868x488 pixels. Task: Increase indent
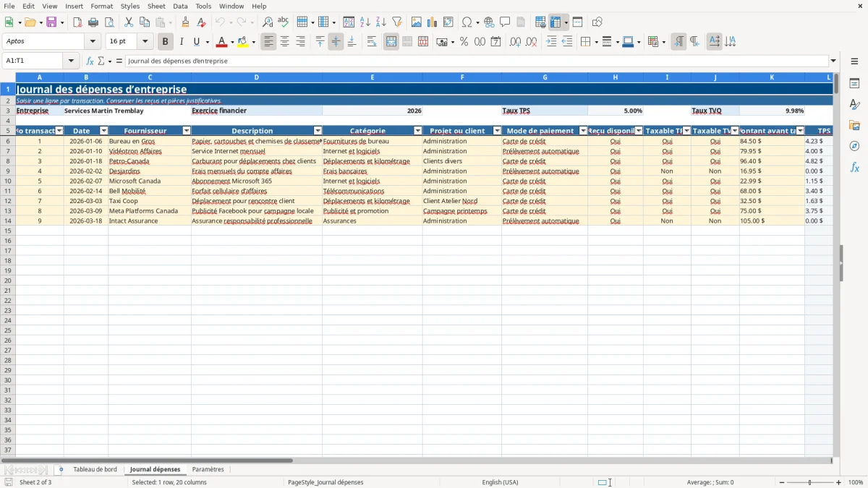click(551, 42)
